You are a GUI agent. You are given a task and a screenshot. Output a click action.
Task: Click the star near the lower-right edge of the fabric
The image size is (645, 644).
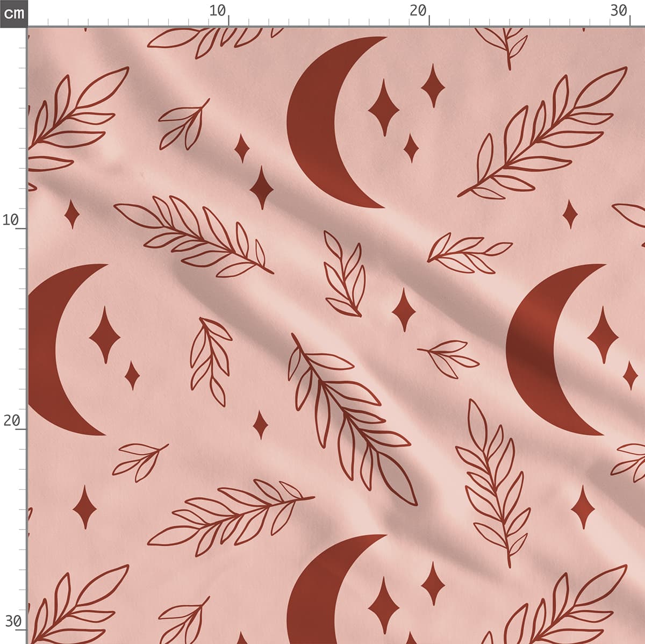(x=583, y=507)
